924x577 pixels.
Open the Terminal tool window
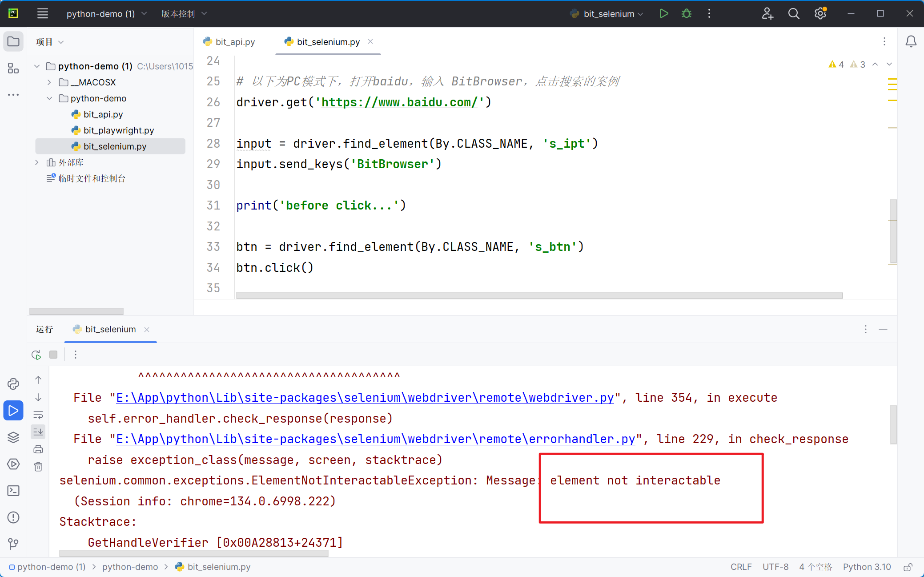pos(13,491)
